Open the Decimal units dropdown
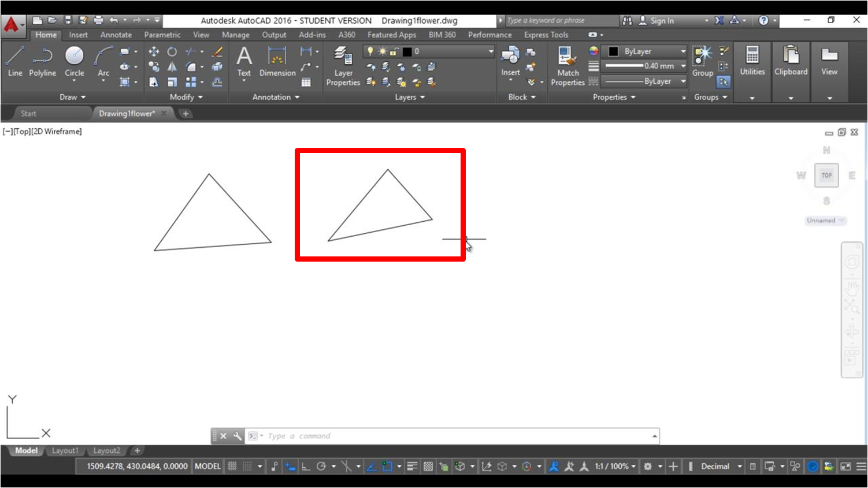Viewport: 868px width, 488px height. pyautogui.click(x=721, y=466)
